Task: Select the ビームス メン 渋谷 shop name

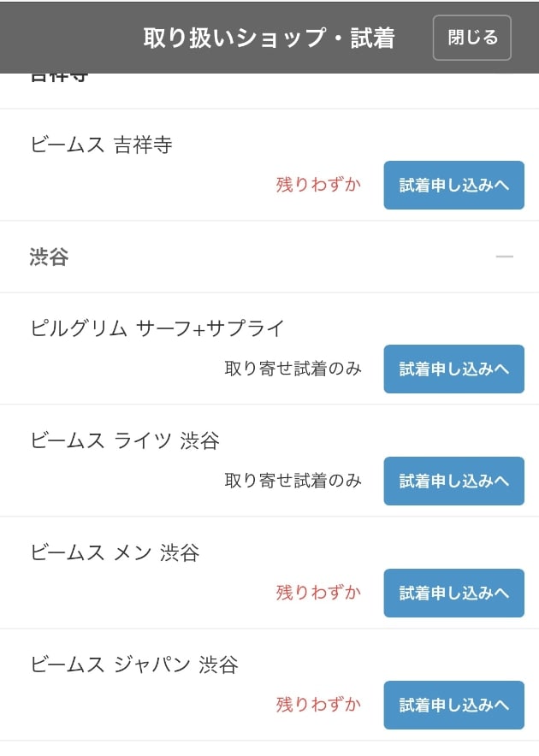Action: [x=115, y=552]
